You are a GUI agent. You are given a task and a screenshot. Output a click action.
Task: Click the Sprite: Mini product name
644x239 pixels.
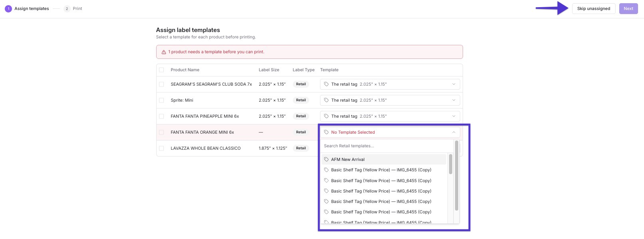tap(182, 100)
